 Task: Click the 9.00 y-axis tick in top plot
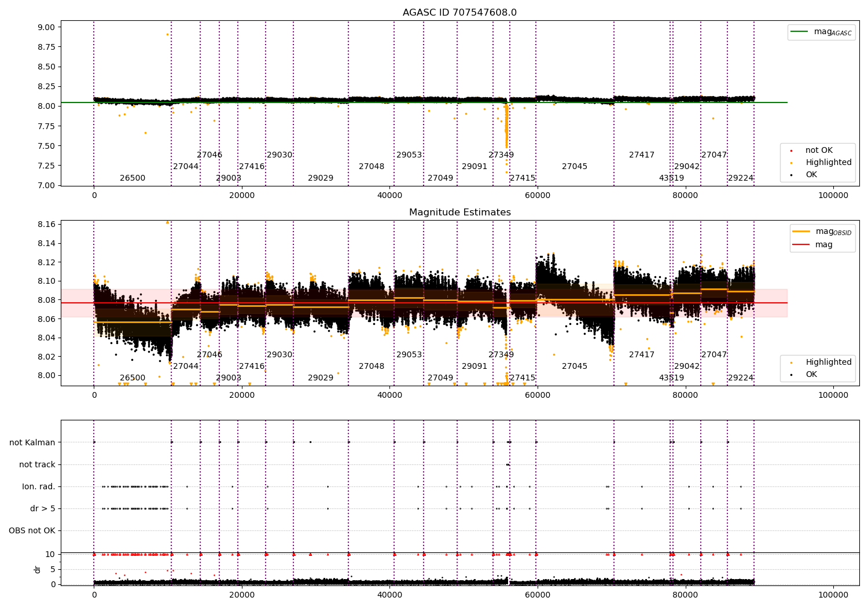(46, 27)
